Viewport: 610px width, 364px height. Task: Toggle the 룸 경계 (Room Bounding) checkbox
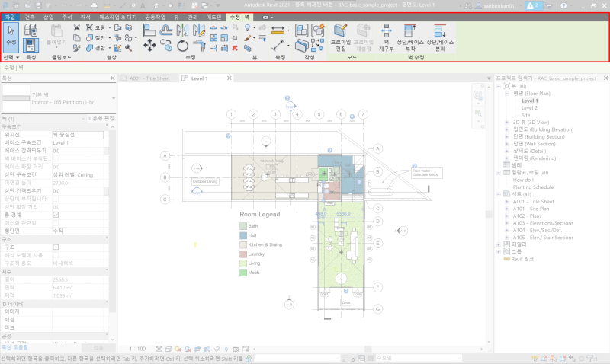(x=56, y=215)
